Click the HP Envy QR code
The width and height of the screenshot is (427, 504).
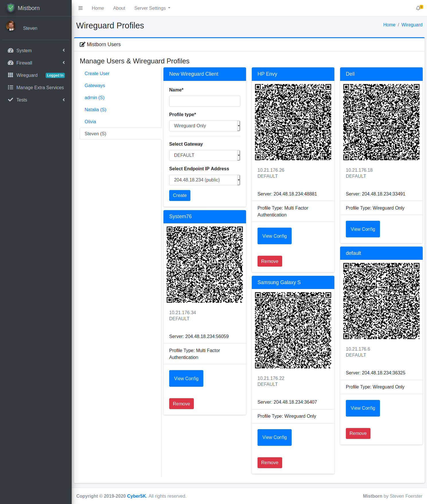click(293, 122)
